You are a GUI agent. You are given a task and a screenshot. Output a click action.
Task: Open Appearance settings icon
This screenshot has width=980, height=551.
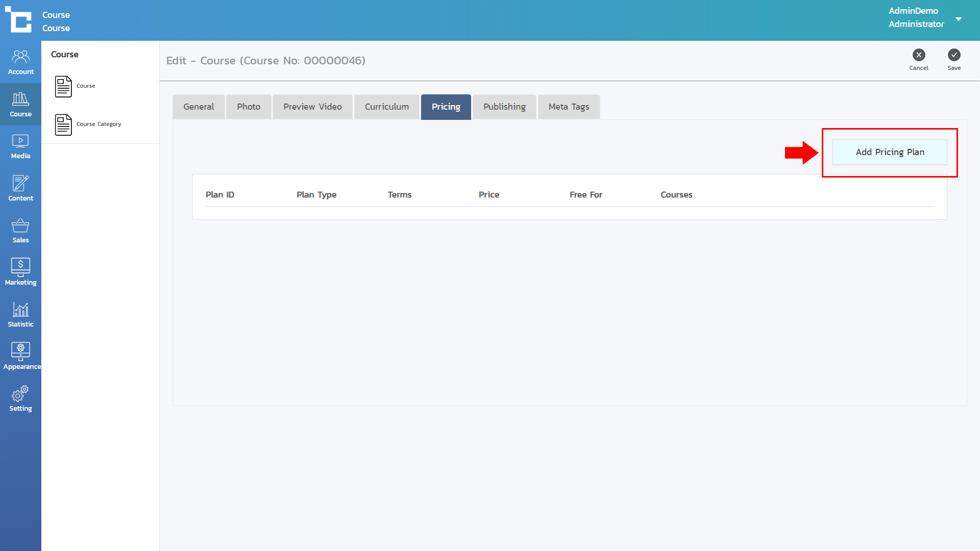tap(20, 357)
